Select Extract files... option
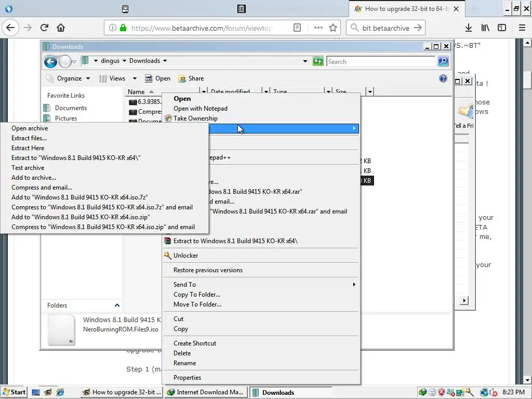Screen dimensions: 532x399 (x=29, y=138)
